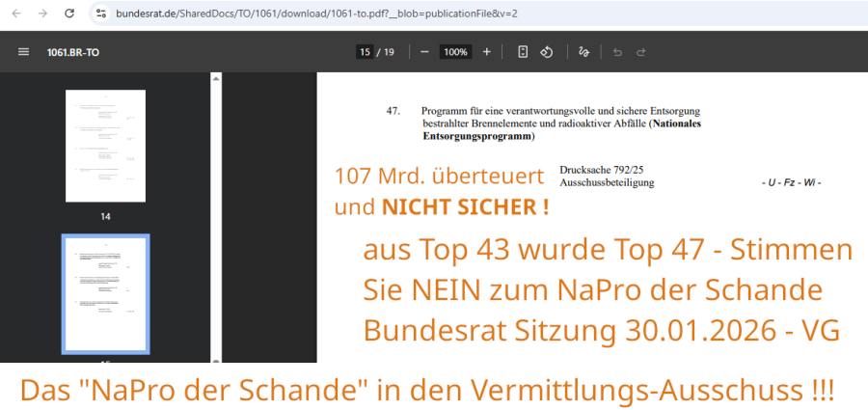Toggle the PDF sidebar hamburger menu

(23, 52)
